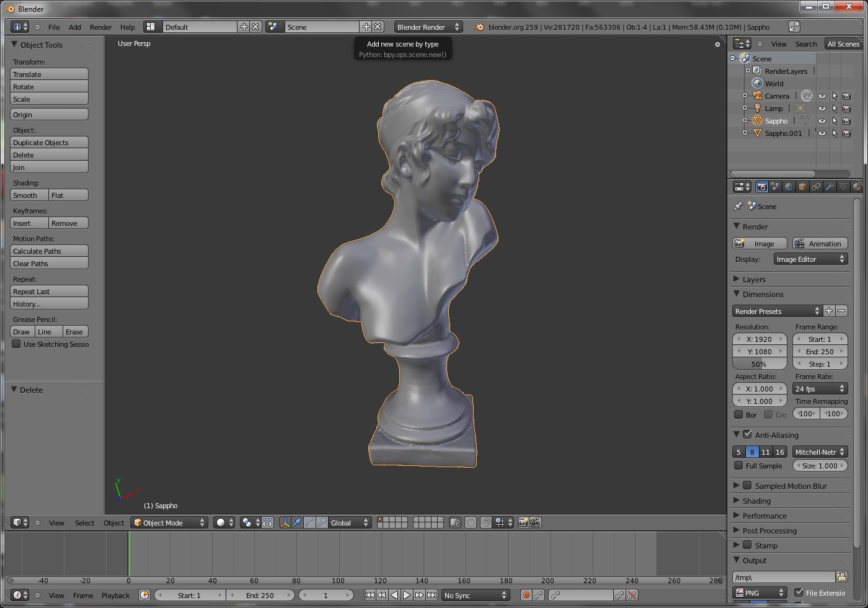This screenshot has height=608, width=868.
Task: Open the Blender Render engine dropdown
Action: point(428,27)
